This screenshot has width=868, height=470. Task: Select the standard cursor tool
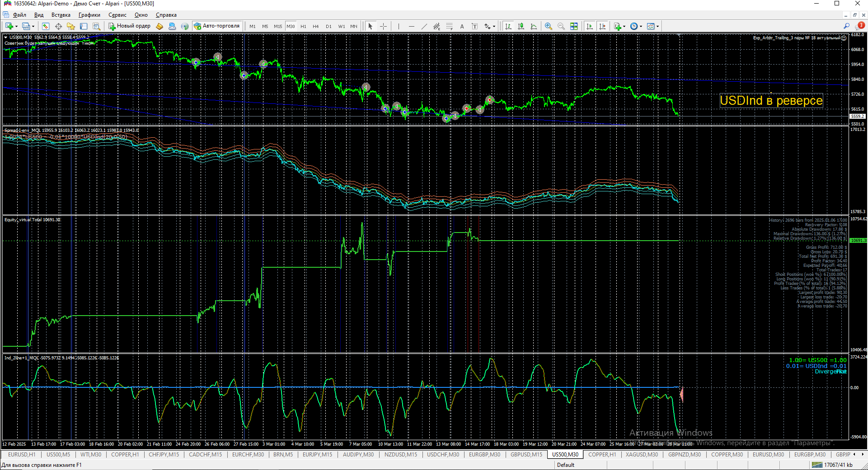pos(371,26)
